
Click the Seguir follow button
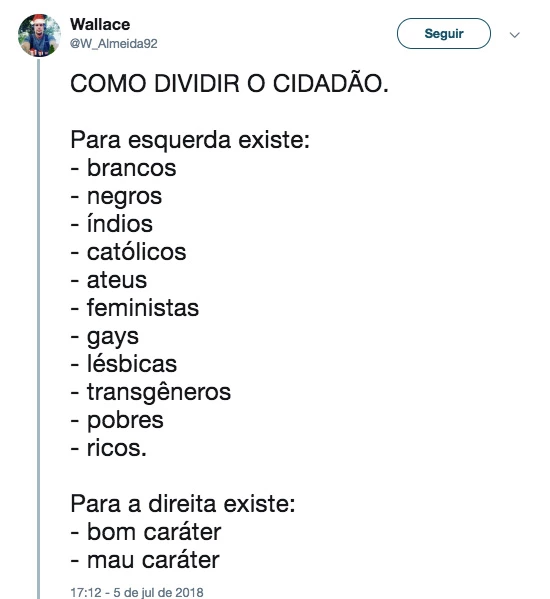443,34
